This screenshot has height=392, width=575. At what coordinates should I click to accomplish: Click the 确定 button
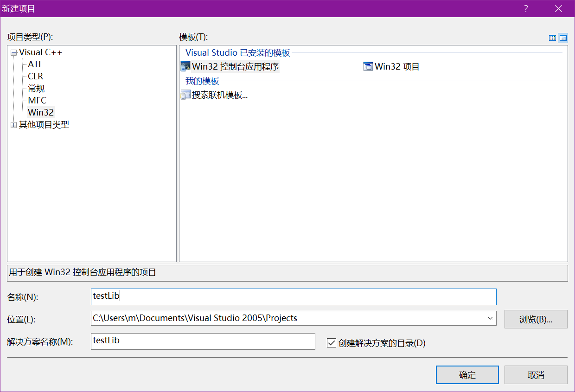pyautogui.click(x=467, y=375)
